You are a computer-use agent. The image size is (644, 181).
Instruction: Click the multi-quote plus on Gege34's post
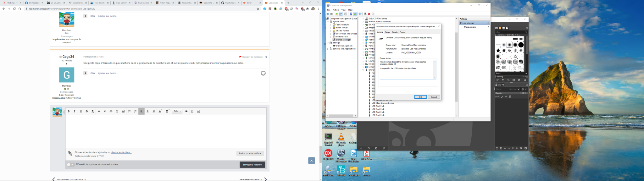coord(85,73)
